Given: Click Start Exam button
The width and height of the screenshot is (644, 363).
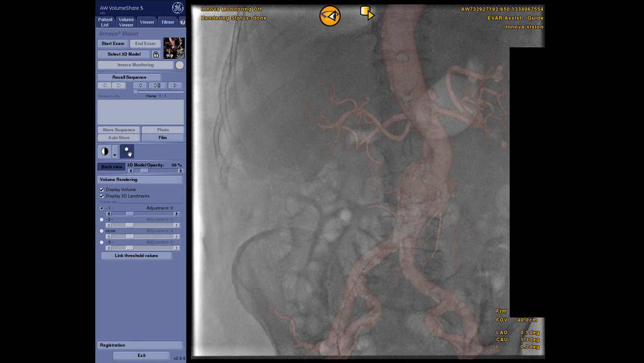Looking at the screenshot, I should [113, 44].
